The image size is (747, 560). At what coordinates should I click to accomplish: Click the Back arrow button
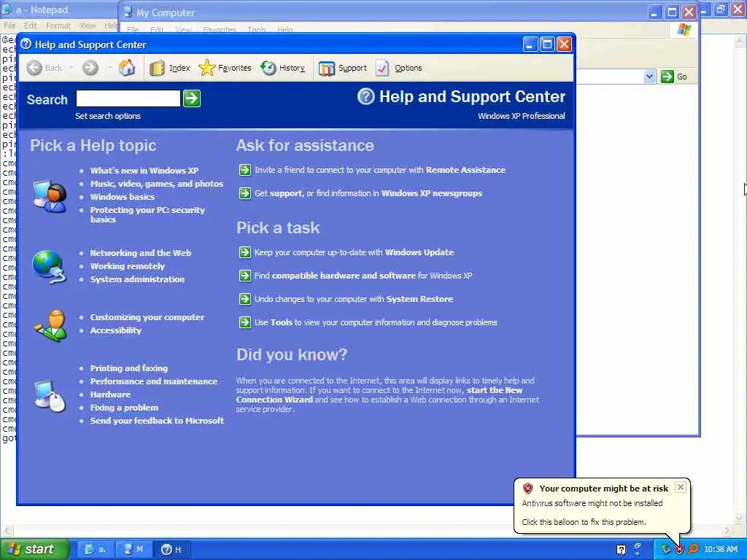click(34, 68)
